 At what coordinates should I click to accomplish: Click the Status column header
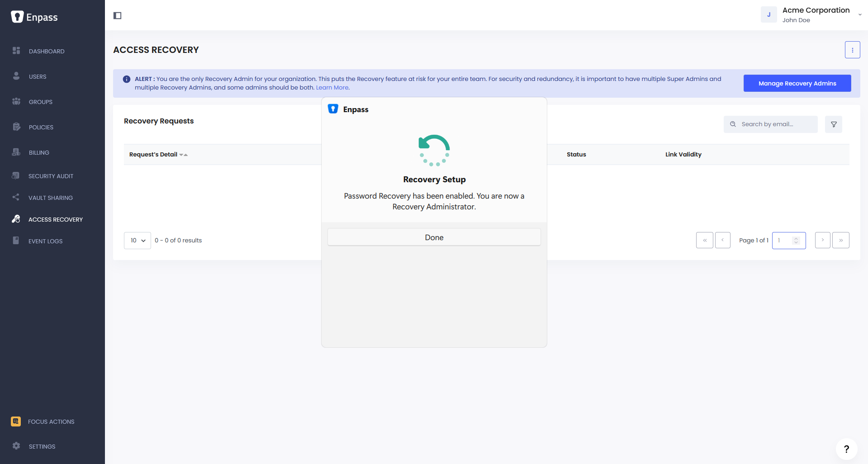[x=576, y=155]
